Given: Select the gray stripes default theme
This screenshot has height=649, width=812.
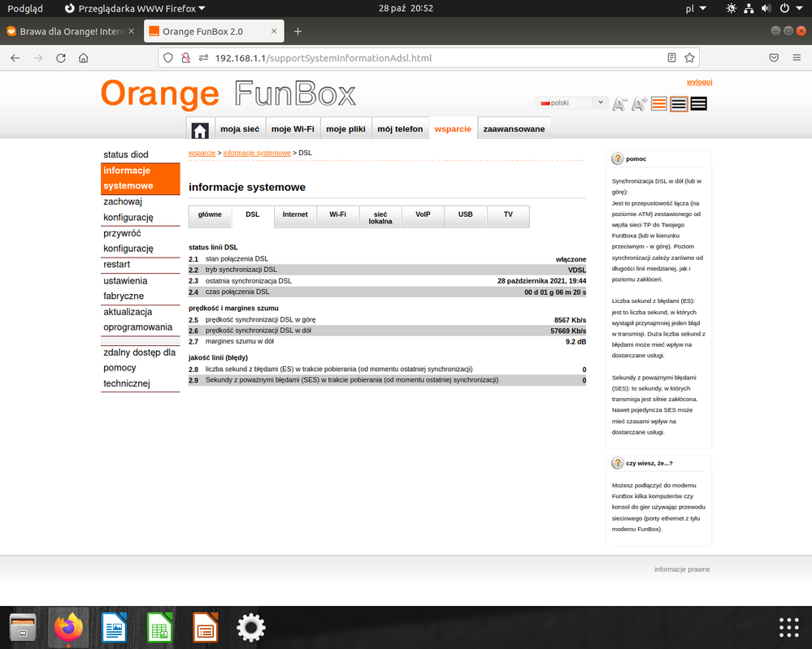Looking at the screenshot, I should 679,104.
